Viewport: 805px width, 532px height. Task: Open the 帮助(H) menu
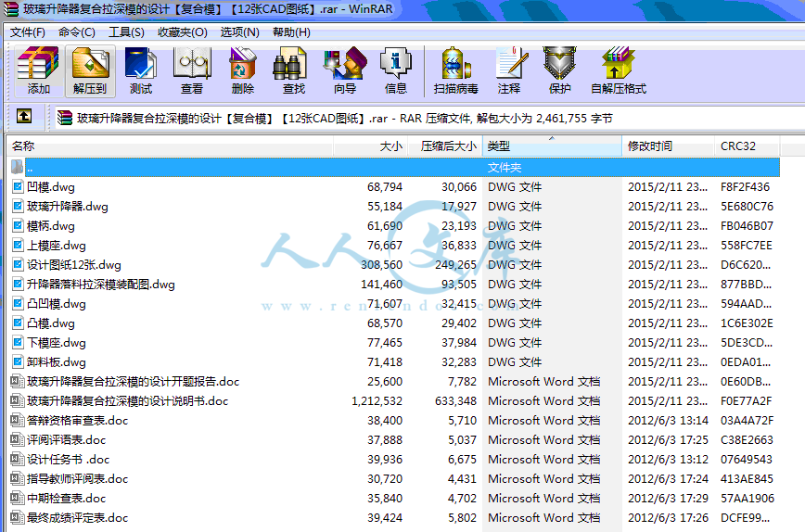[291, 32]
